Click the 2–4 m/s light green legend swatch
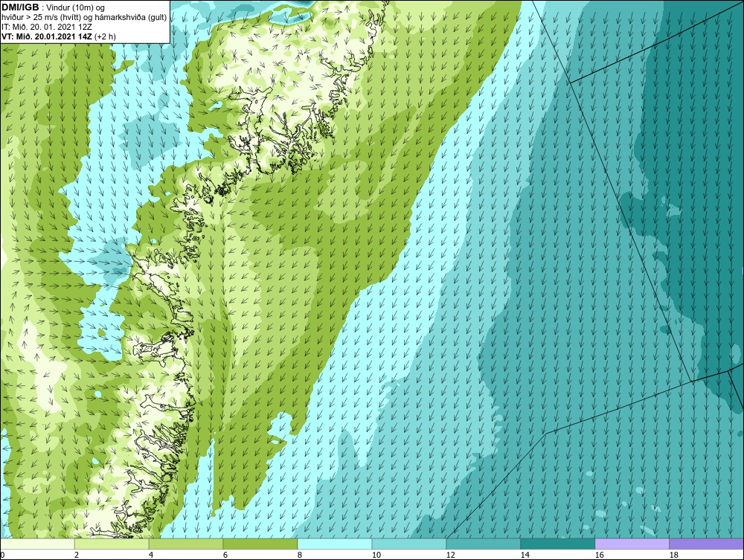This screenshot has width=744, height=560. (x=112, y=544)
